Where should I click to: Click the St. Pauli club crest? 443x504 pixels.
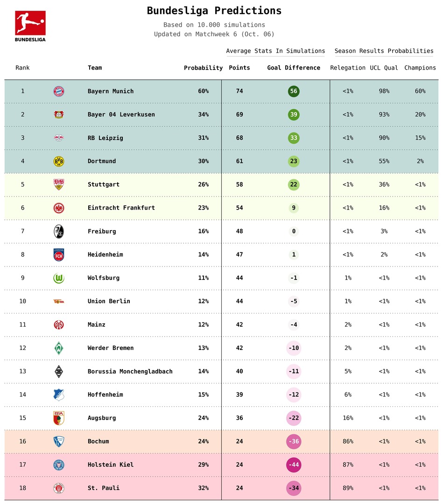pos(59,488)
